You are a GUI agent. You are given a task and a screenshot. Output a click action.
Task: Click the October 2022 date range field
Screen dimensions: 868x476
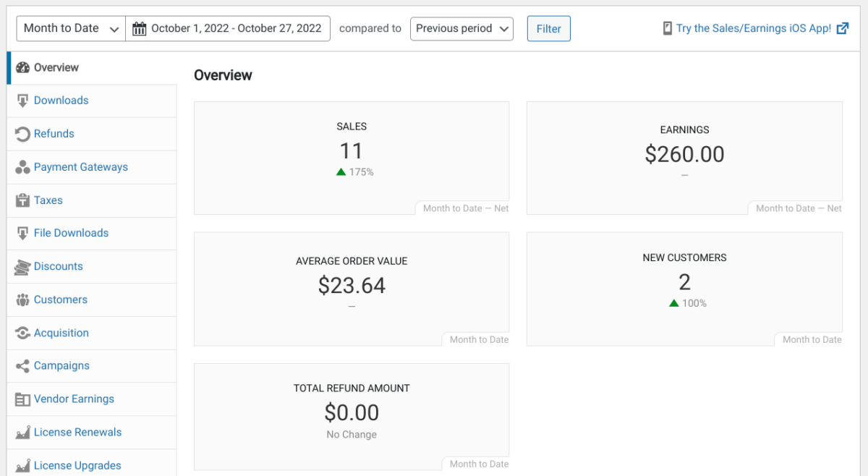tap(236, 29)
